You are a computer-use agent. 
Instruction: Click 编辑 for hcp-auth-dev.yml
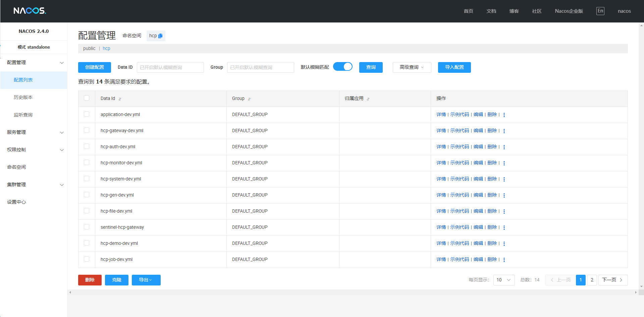[x=478, y=147]
